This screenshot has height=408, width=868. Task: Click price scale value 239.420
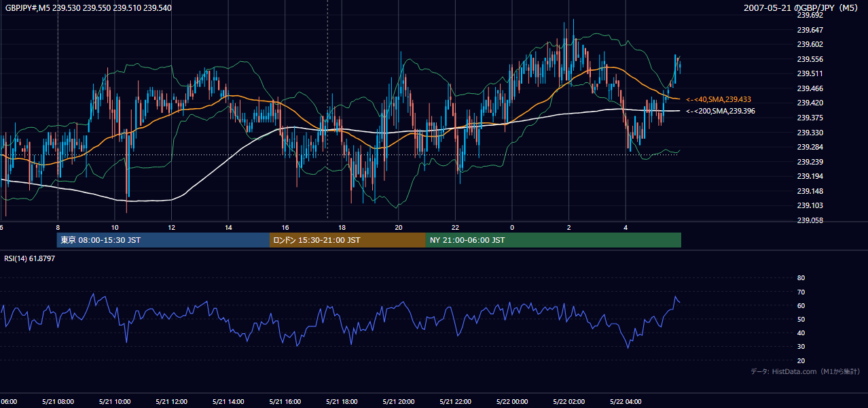810,103
